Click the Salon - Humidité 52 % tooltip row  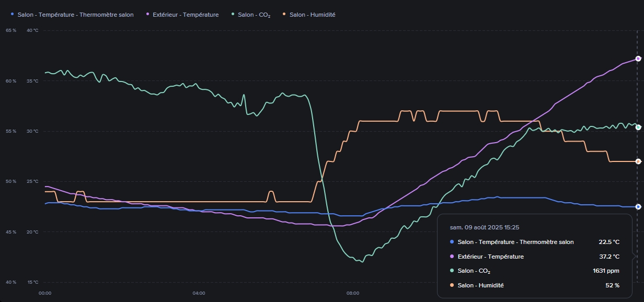[534, 285]
